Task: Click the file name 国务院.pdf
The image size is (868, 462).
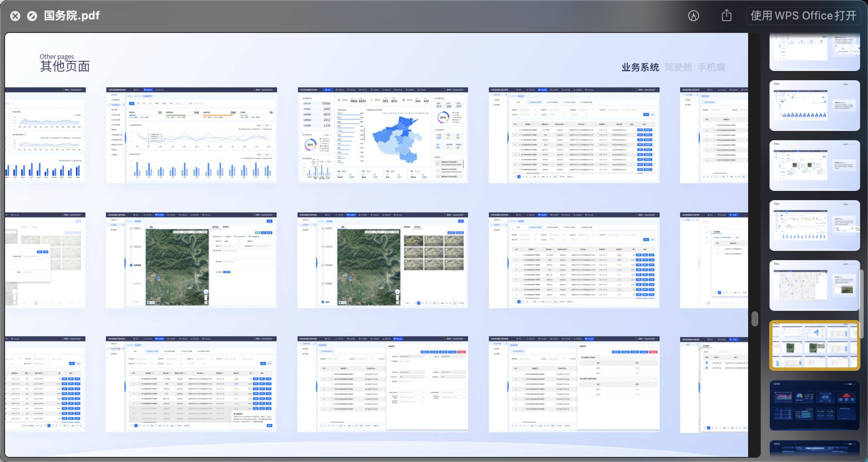Action: pos(72,16)
